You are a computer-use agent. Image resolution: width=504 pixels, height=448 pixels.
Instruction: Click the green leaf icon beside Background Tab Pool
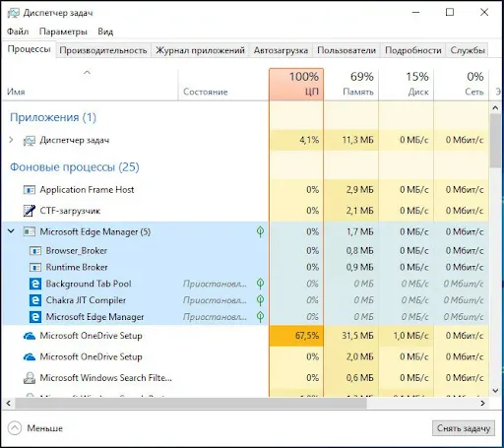[x=260, y=284]
